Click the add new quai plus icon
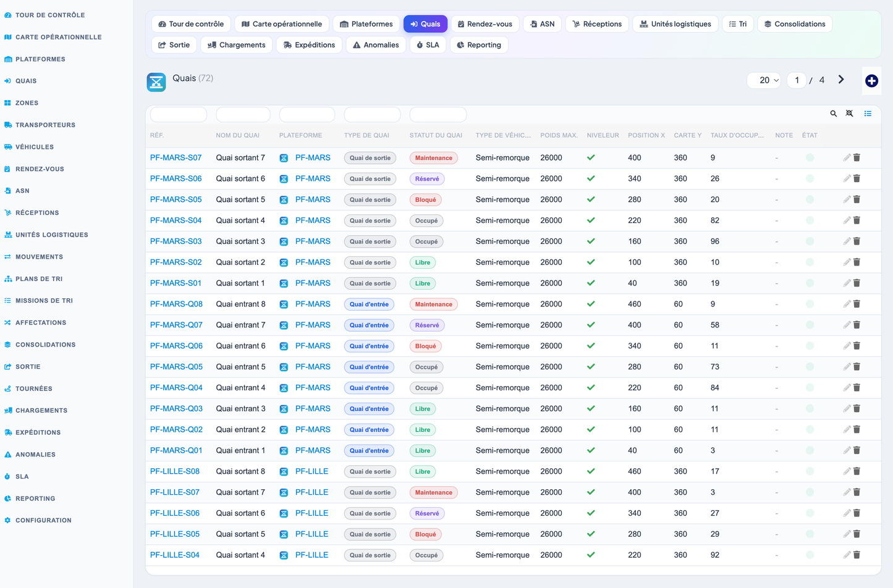Image resolution: width=893 pixels, height=588 pixels. (x=871, y=81)
